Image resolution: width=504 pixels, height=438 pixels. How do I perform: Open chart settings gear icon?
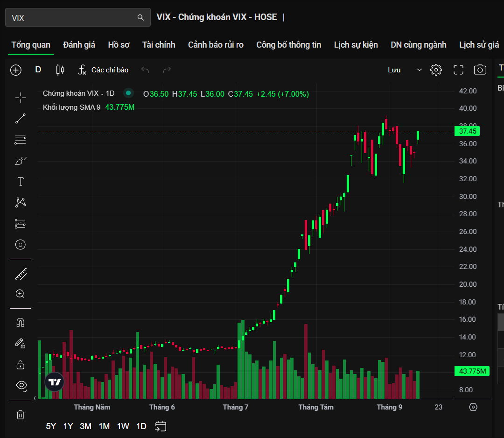[436, 70]
